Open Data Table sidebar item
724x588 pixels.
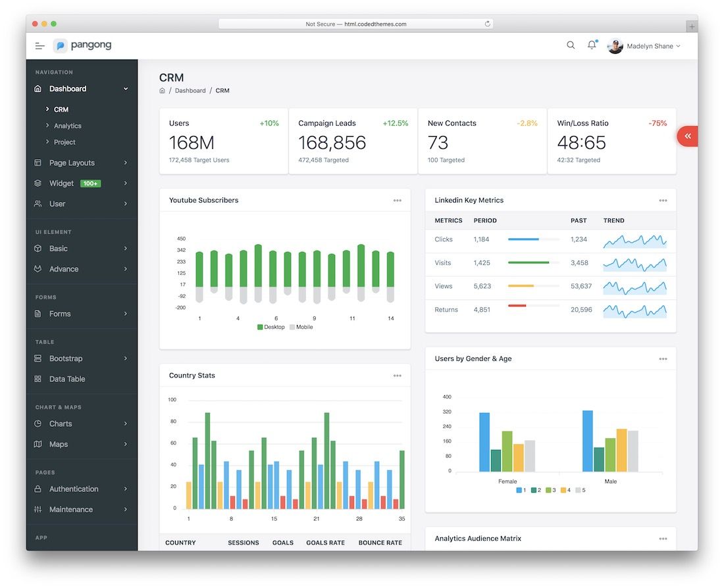point(67,380)
